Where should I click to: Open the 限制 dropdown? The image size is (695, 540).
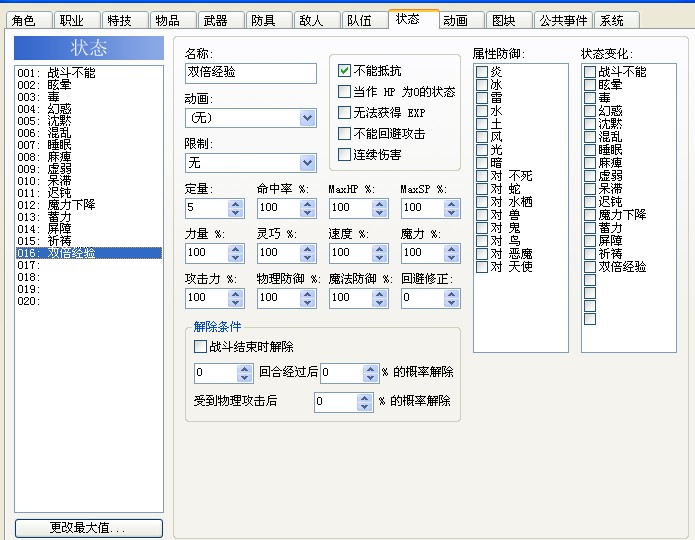307,163
